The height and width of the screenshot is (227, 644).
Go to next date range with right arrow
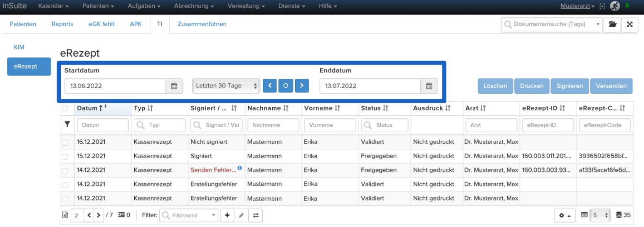[x=302, y=85]
